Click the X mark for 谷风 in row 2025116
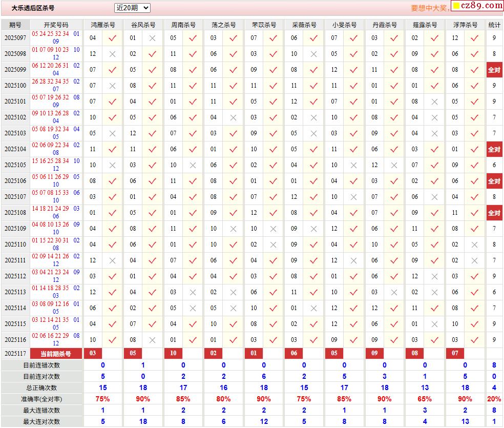Viewport: 504px width, 428px height. [152, 340]
